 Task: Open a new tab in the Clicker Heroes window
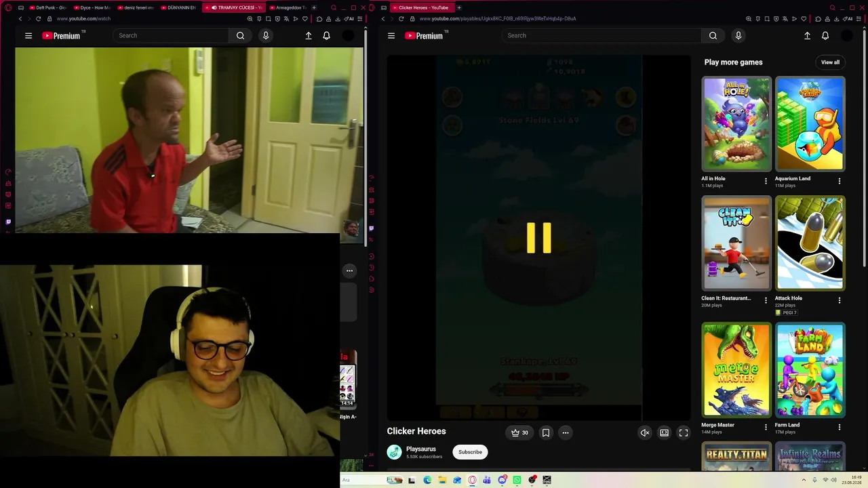(x=459, y=7)
